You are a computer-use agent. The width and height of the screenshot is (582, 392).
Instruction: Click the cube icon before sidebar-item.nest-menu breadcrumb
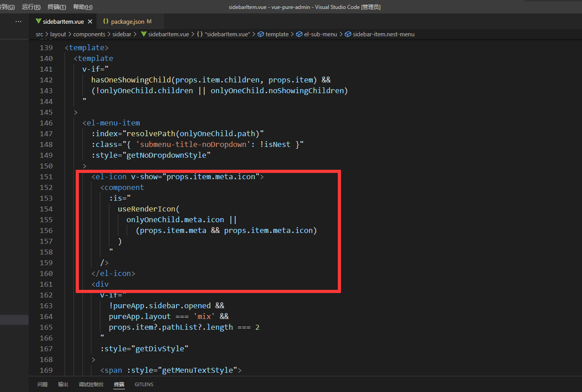348,34
